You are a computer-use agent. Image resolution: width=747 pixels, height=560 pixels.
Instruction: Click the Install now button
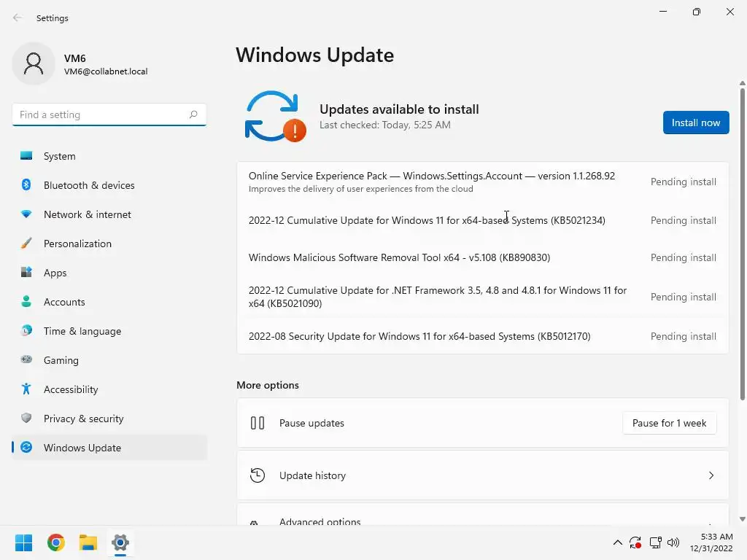[x=695, y=122]
